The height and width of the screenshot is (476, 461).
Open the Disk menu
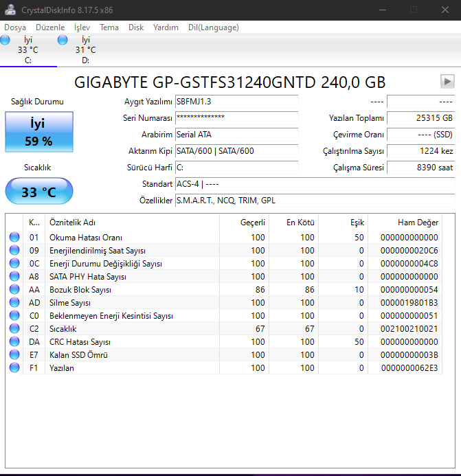[x=136, y=27]
